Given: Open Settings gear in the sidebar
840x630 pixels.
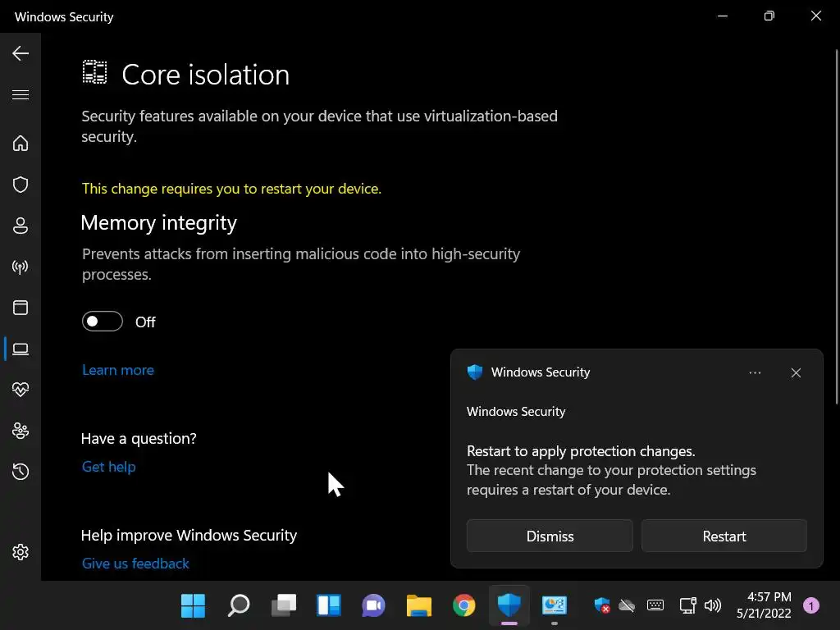Looking at the screenshot, I should click(21, 552).
